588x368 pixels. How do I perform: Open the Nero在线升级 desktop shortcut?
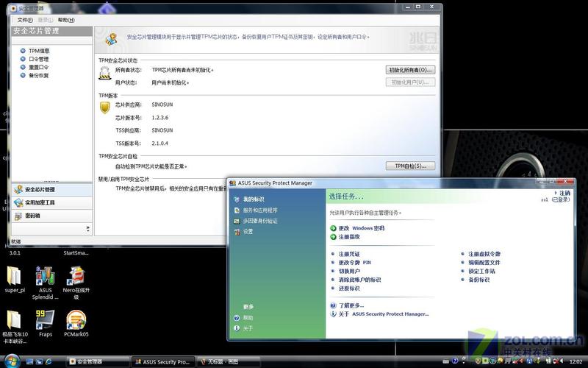point(76,283)
